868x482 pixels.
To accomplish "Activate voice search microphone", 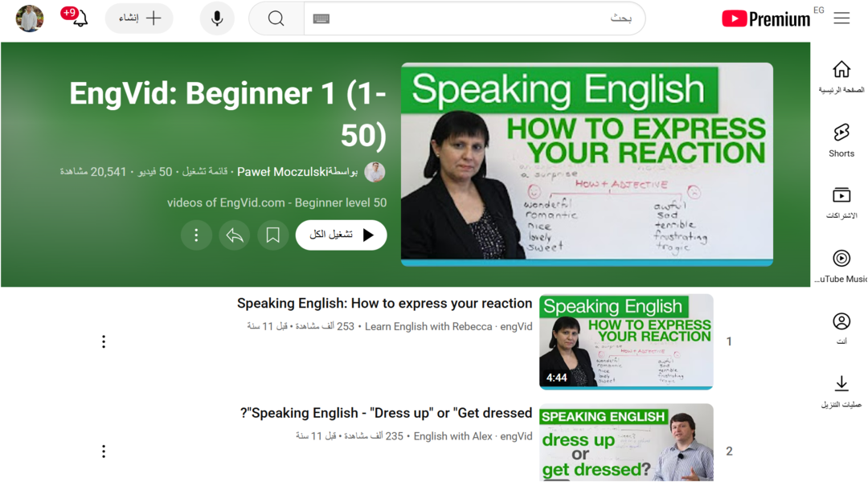I will [217, 18].
